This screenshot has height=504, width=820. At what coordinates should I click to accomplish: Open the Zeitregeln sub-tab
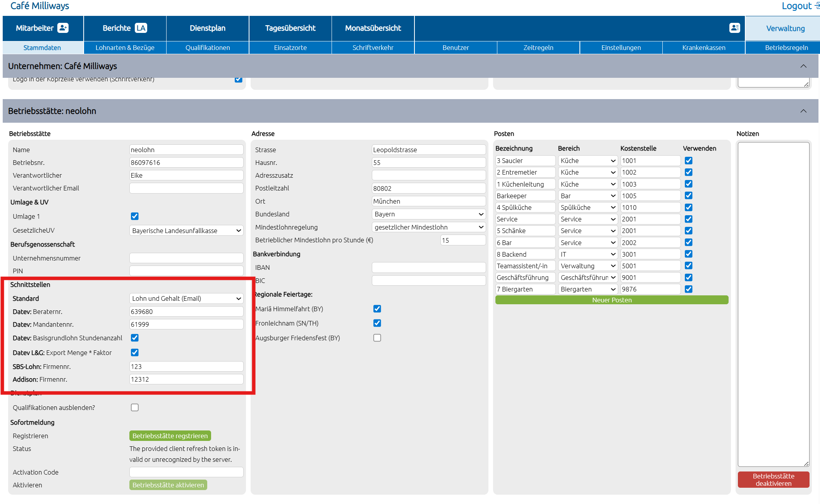click(x=538, y=48)
